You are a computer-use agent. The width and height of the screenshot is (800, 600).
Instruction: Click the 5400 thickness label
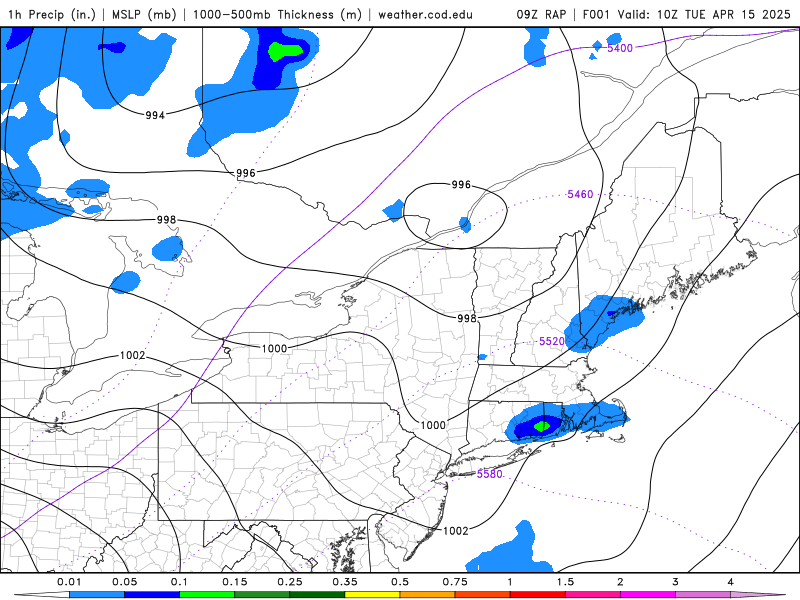click(x=620, y=48)
